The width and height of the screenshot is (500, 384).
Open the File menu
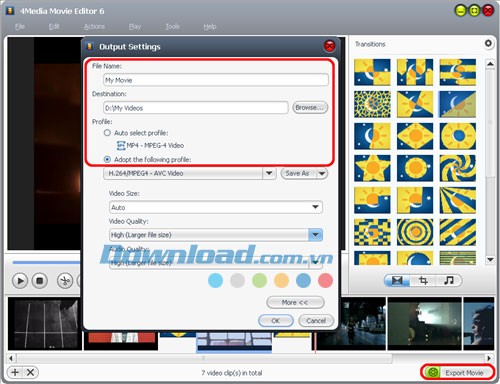pyautogui.click(x=20, y=26)
